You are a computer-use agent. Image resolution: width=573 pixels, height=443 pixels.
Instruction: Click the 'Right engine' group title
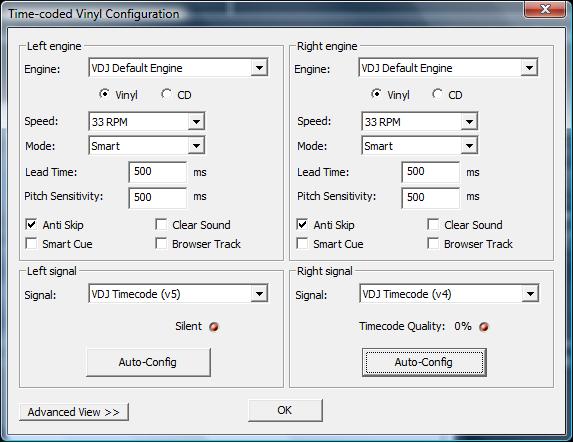coord(327,46)
